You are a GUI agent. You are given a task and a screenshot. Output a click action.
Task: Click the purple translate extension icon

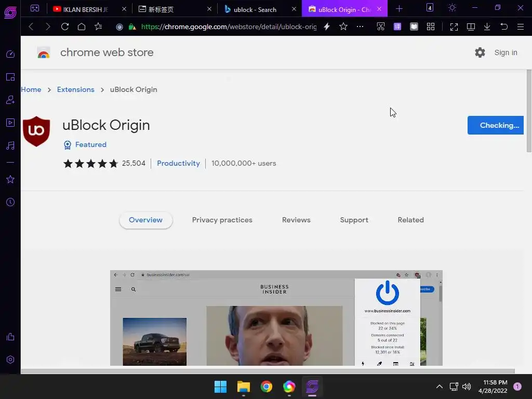(x=397, y=26)
